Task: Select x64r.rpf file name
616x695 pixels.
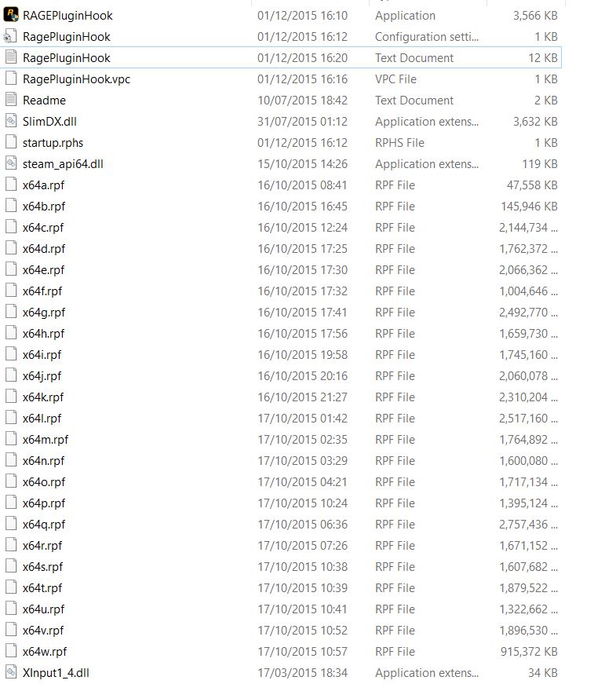Action: click(x=42, y=546)
